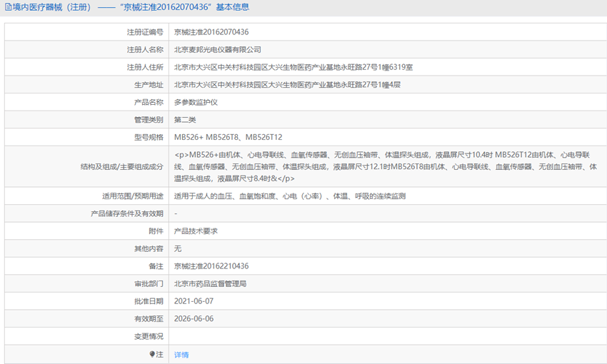The image size is (607, 364).
Task: Click the 变更情况 row label
Action: 149,336
